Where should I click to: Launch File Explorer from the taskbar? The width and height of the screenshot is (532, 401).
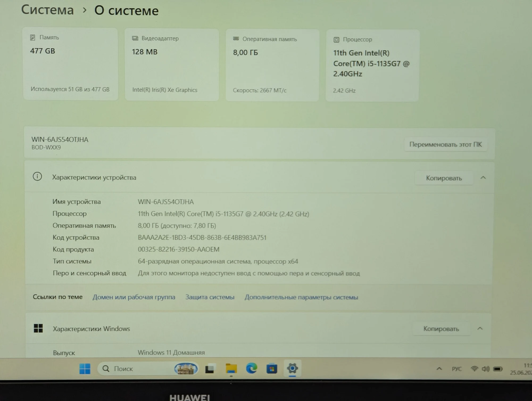231,369
